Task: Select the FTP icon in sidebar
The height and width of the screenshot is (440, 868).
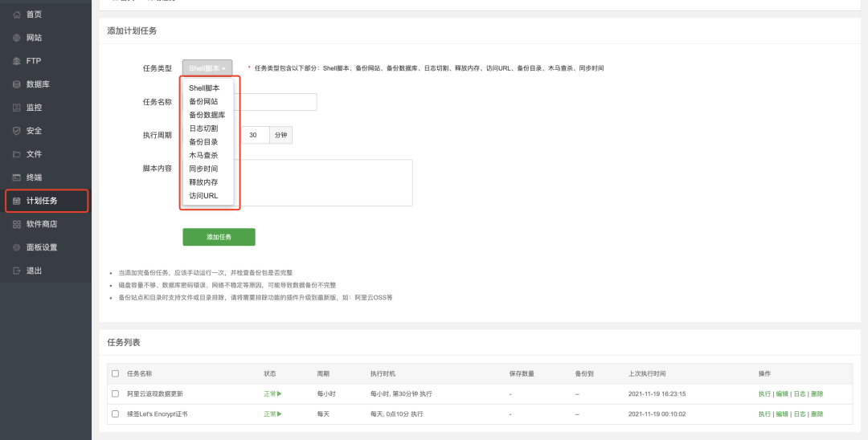Action: pyautogui.click(x=17, y=61)
